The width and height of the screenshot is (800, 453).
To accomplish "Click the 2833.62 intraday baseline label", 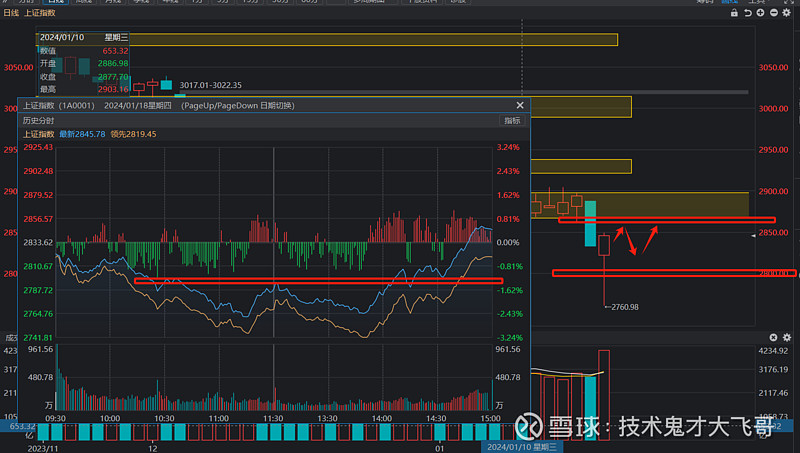I will click(38, 242).
